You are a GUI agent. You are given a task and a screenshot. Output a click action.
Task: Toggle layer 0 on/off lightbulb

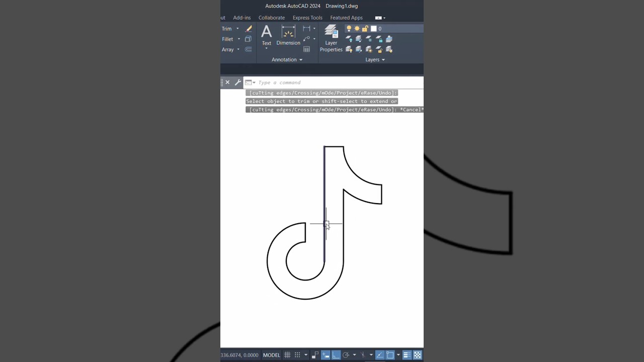pos(349,28)
